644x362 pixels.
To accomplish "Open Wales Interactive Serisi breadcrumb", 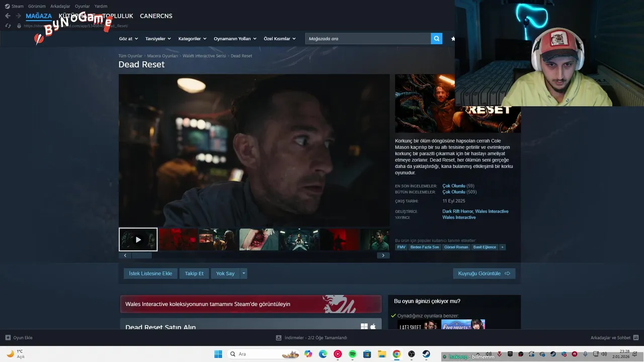I will 204,56.
